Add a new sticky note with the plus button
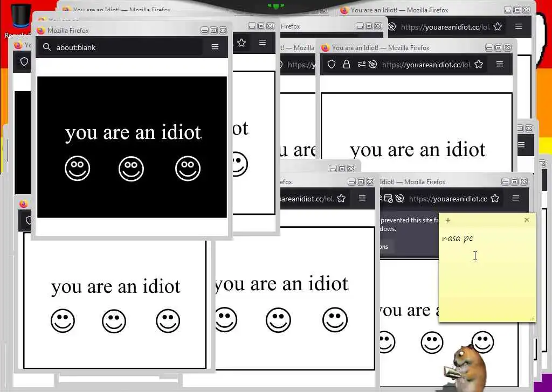The height and width of the screenshot is (392, 552). 448,220
